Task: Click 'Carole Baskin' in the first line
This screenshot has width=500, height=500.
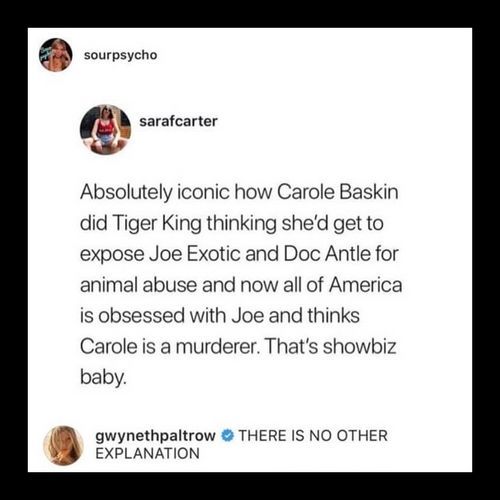Action: click(x=337, y=193)
